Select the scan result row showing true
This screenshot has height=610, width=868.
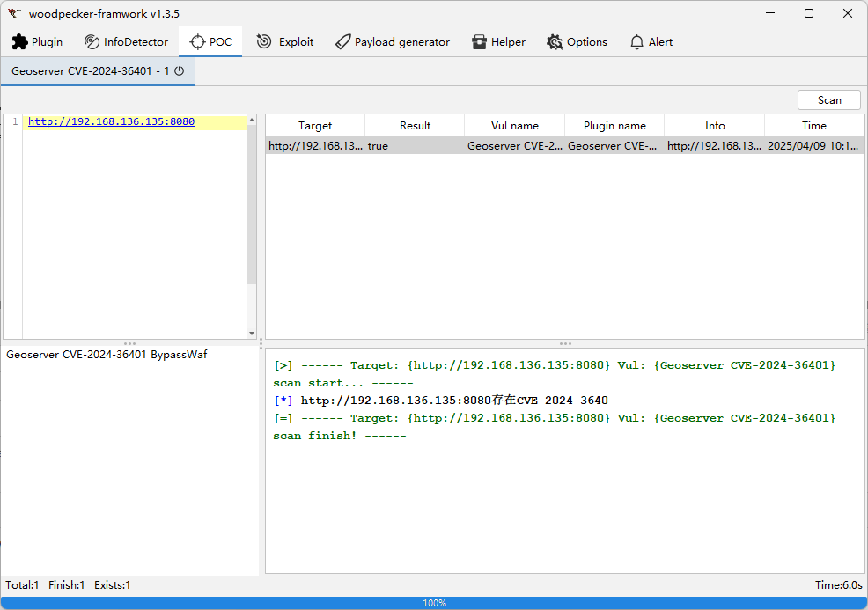tap(563, 146)
